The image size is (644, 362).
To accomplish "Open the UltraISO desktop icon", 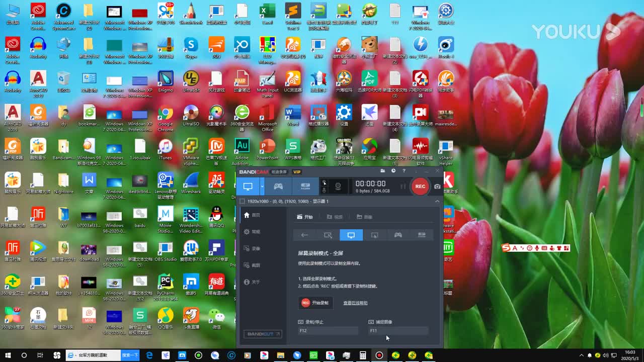I will coord(191,115).
